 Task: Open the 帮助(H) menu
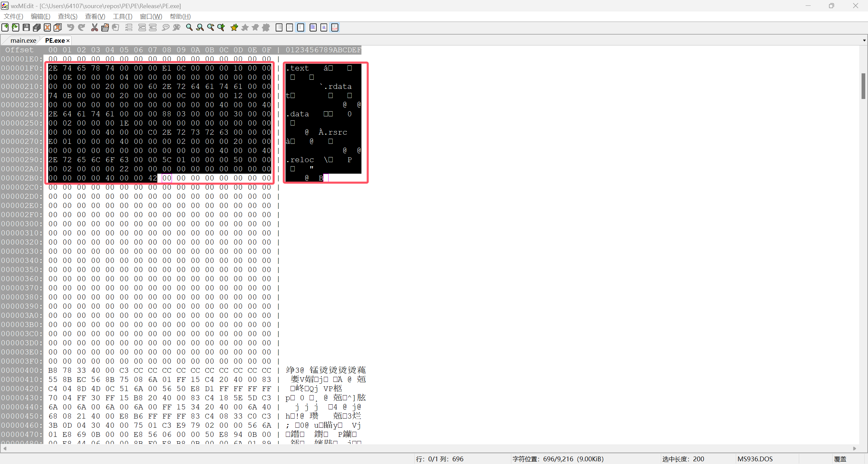[180, 16]
